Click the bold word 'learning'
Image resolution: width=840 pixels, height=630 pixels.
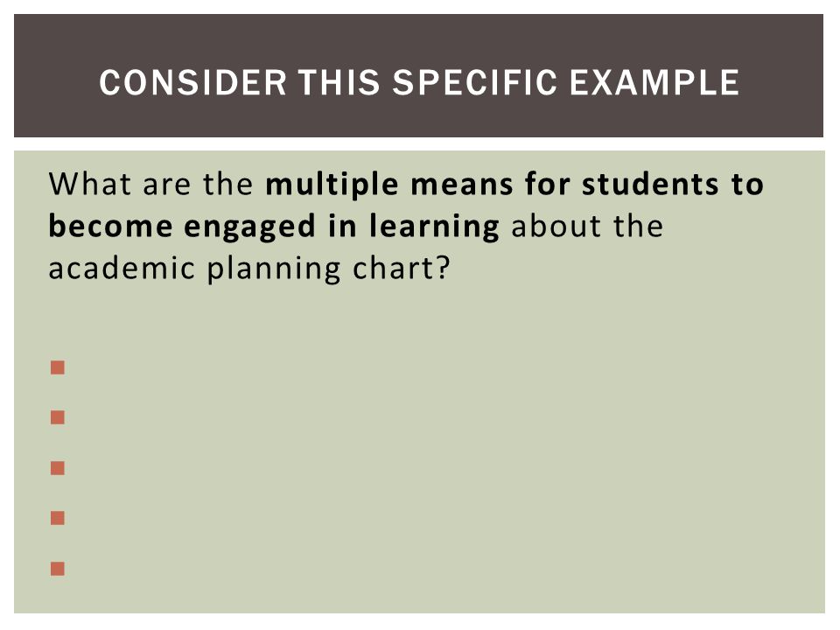click(434, 227)
